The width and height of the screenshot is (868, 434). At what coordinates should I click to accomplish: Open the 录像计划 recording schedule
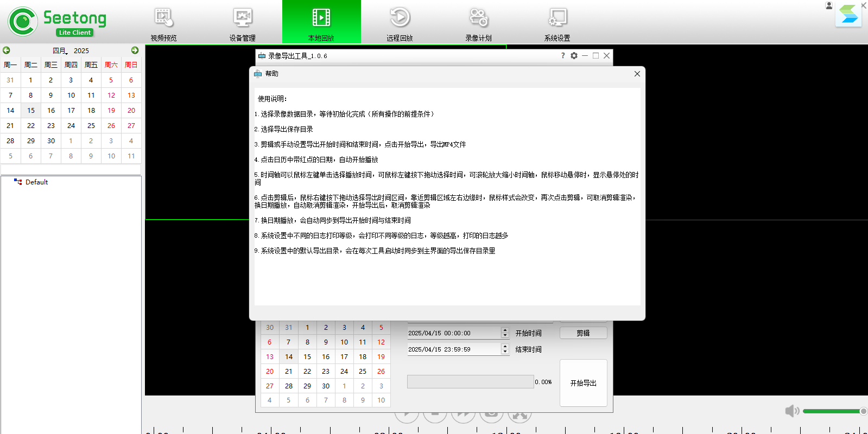pos(478,24)
